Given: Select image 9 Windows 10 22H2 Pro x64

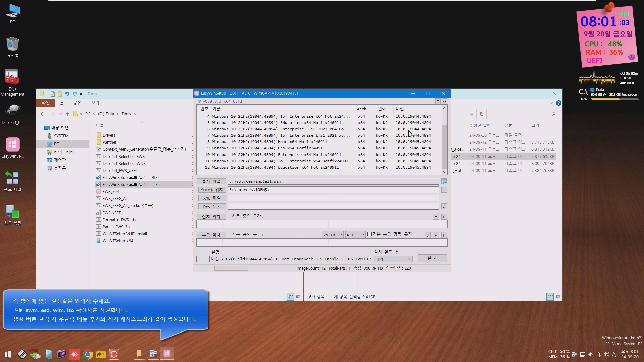Looking at the screenshot, I should [318, 148].
